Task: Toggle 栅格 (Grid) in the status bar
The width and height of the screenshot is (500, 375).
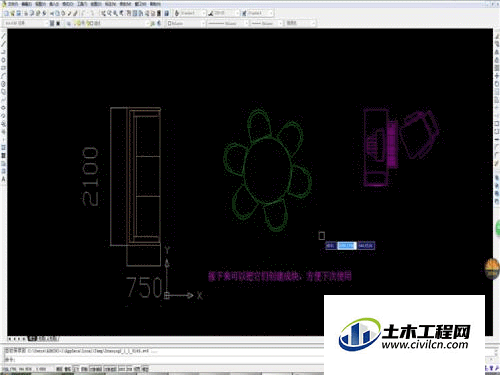Action: (68, 369)
